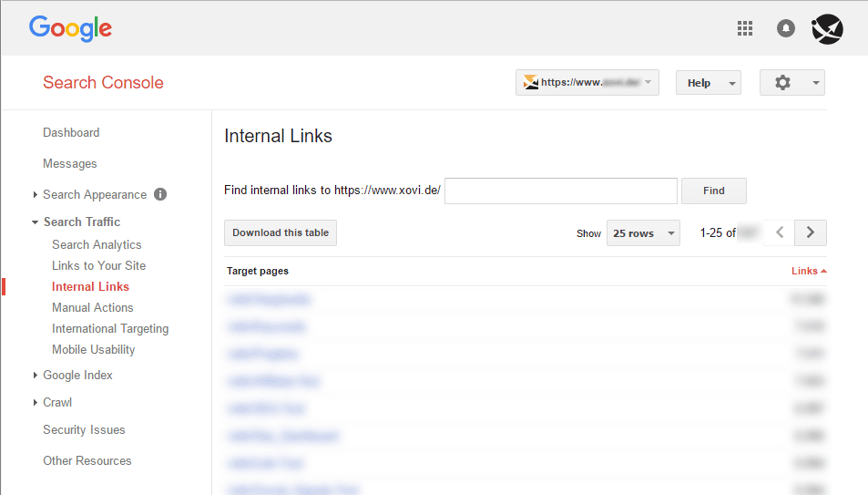
Task: Open the Google apps grid
Action: [x=745, y=28]
